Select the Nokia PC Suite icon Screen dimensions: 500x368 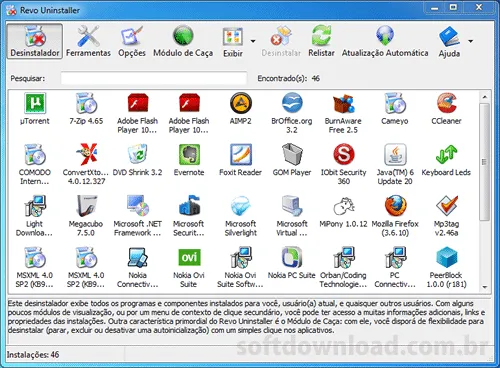click(x=292, y=257)
